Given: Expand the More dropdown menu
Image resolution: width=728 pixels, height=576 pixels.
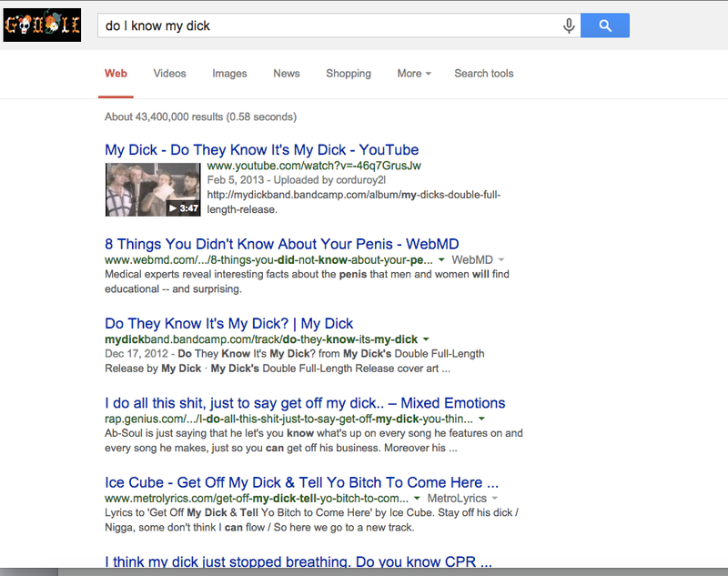Looking at the screenshot, I should pos(414,74).
